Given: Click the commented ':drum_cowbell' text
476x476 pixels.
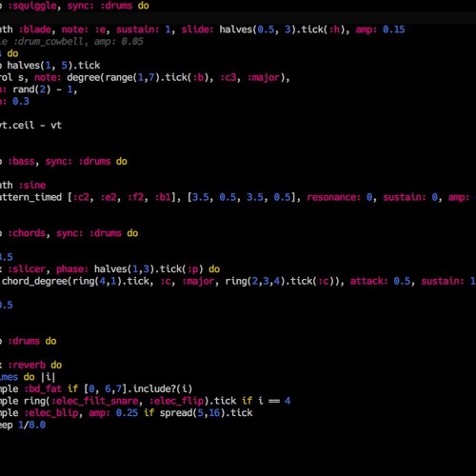Looking at the screenshot, I should click(x=48, y=41).
